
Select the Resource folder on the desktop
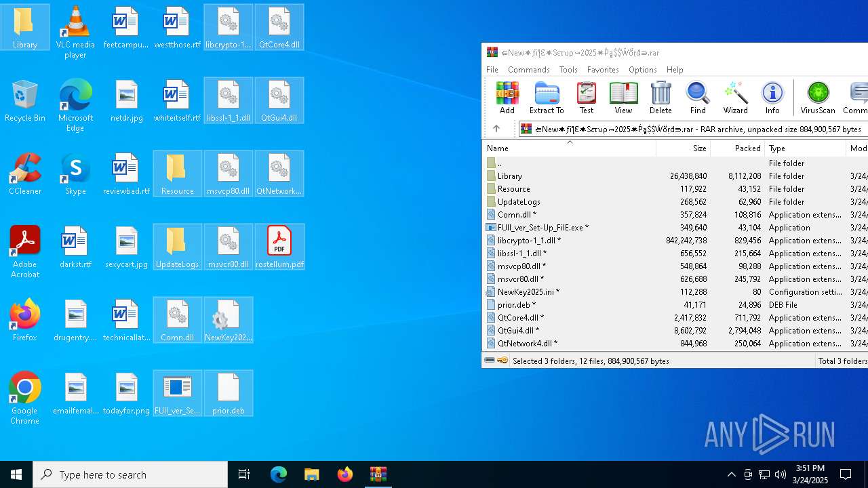pyautogui.click(x=178, y=174)
